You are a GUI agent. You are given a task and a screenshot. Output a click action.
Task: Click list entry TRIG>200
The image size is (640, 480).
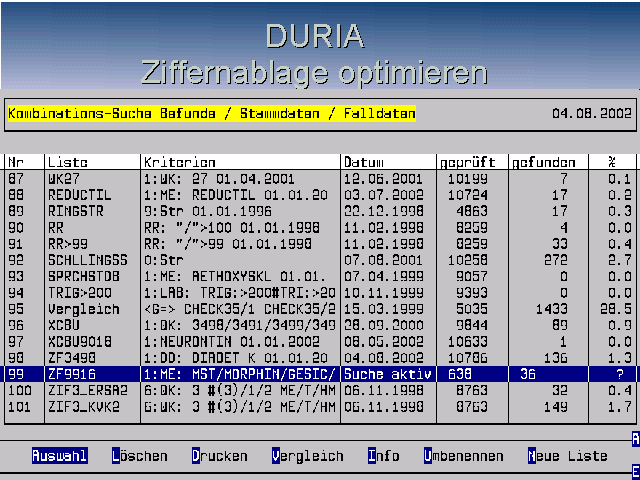click(320, 293)
